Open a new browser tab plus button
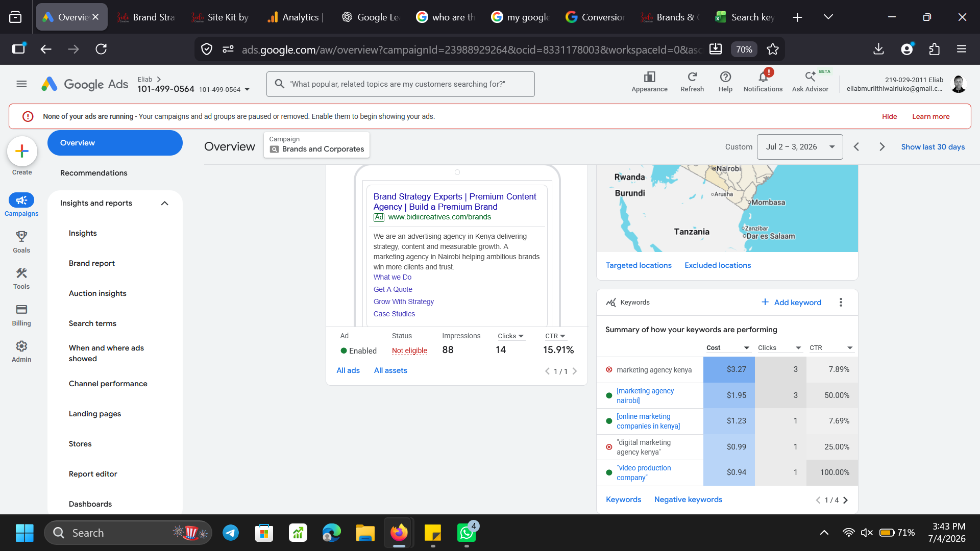Image resolution: width=980 pixels, height=551 pixels. (797, 17)
